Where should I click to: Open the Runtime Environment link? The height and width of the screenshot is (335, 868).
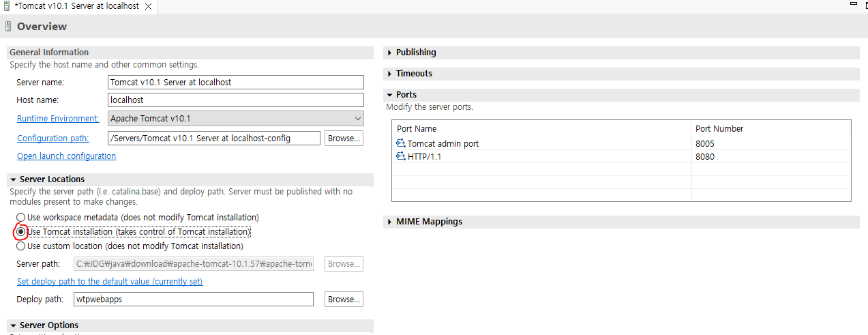tap(58, 119)
